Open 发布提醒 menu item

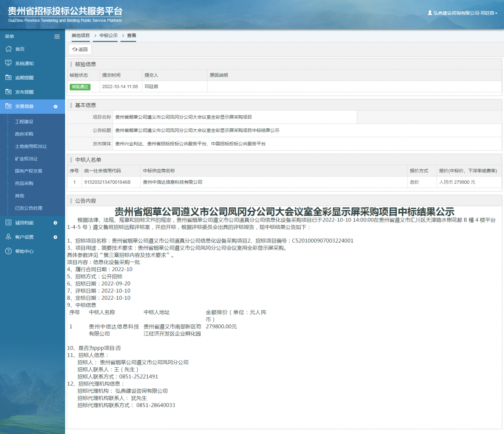pyautogui.click(x=24, y=92)
